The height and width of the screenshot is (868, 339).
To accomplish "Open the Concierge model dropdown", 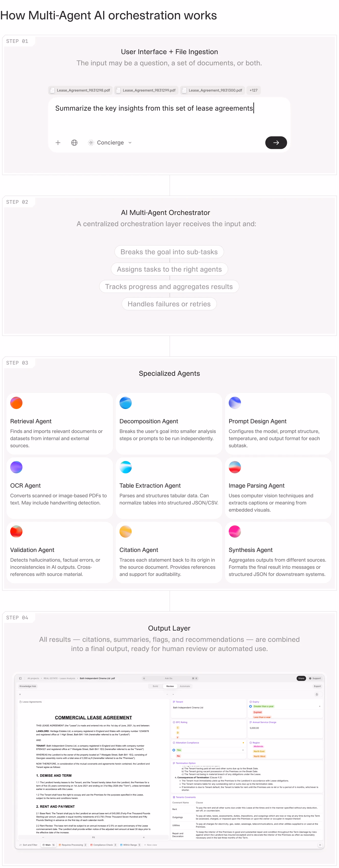I will point(110,142).
